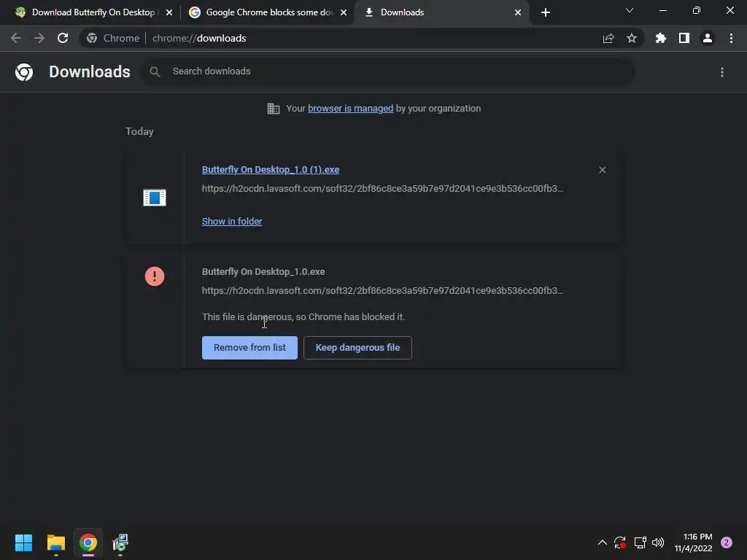Open Butterfly On Desktop_1.0 (1).exe file link
This screenshot has width=747, height=560.
271,169
